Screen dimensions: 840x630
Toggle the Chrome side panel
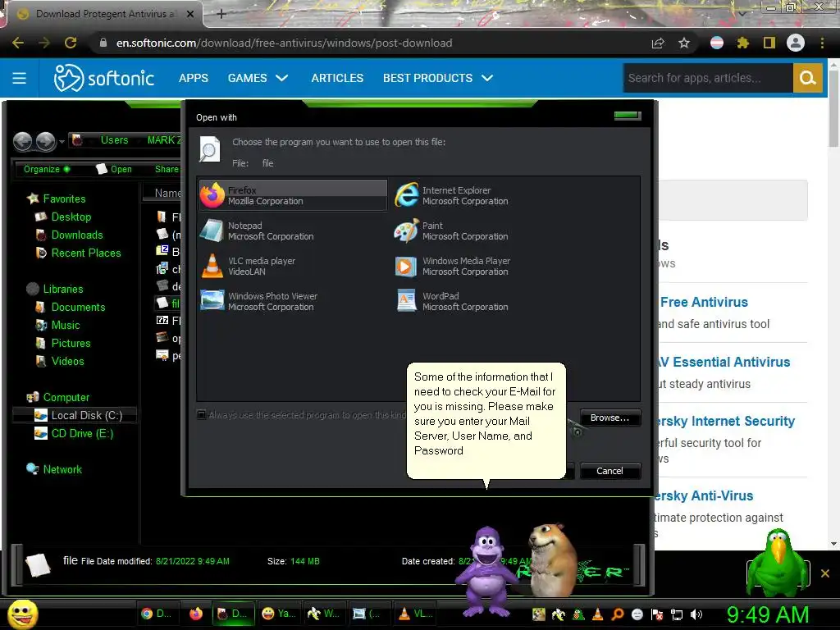click(769, 43)
